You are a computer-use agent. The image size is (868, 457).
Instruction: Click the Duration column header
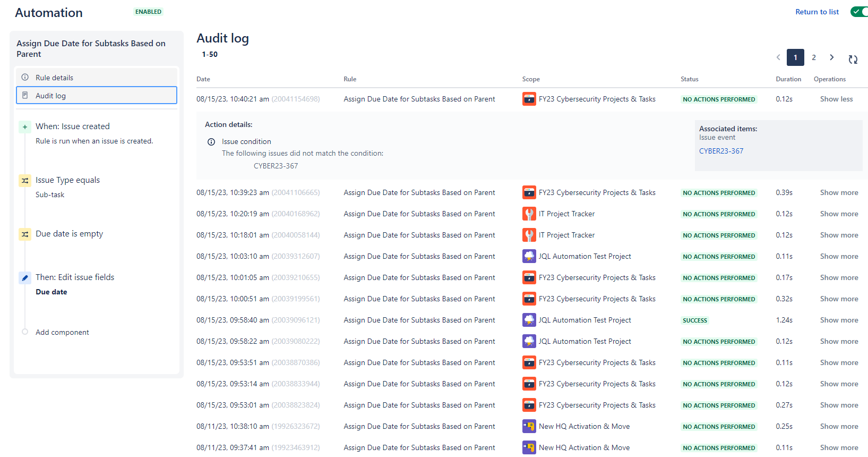click(788, 79)
